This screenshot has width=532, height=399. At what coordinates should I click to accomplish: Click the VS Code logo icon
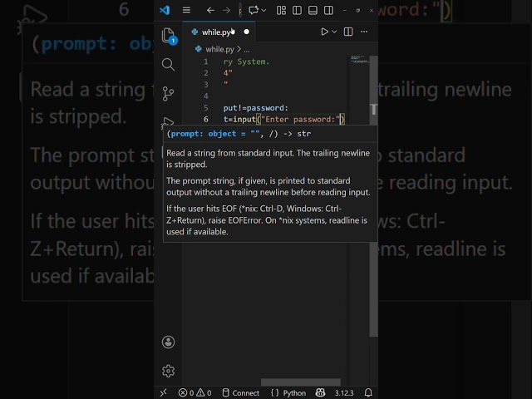click(165, 10)
